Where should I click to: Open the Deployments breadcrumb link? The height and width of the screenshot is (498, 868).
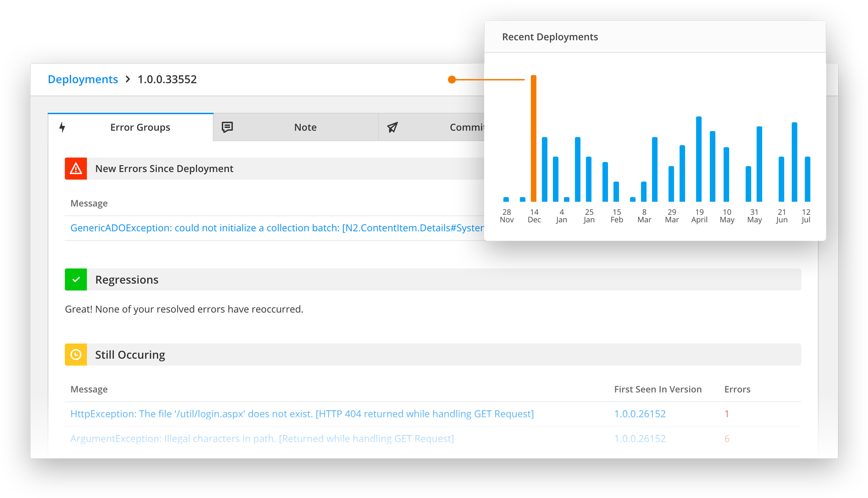[82, 79]
